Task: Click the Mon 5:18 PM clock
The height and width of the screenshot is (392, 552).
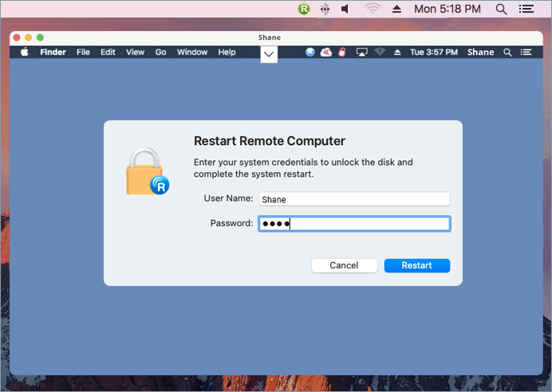Action: (x=447, y=9)
